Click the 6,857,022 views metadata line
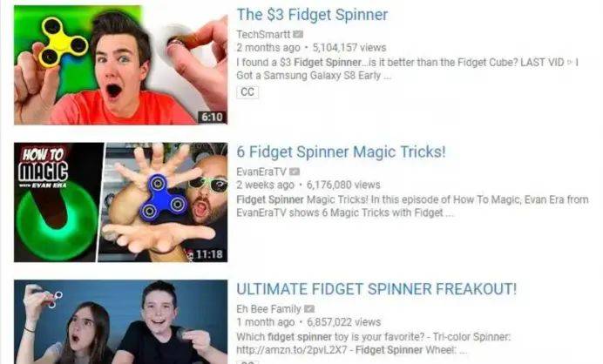Viewport: 603px width, 364px height. point(308,322)
